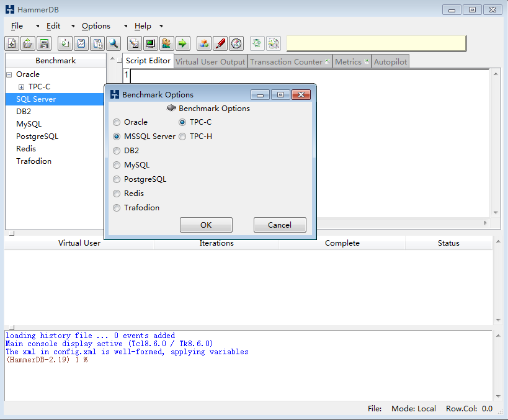
Task: Close the Metrics tab via its icon
Action: pyautogui.click(x=367, y=61)
